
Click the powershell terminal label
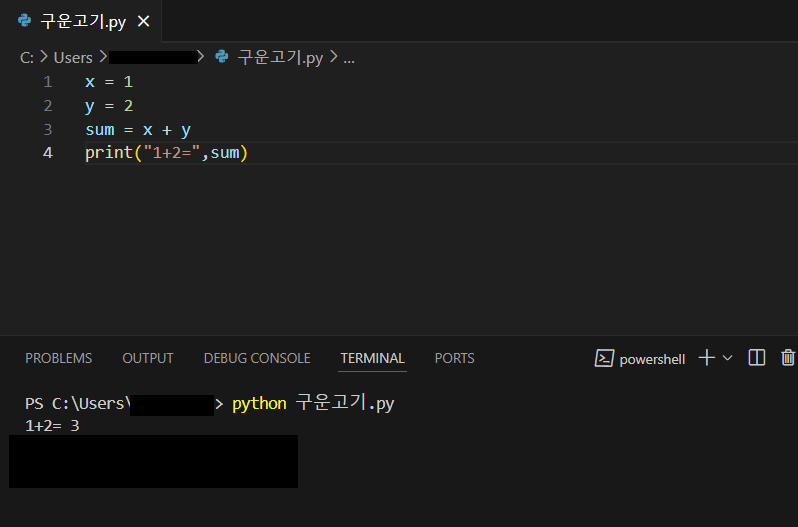coord(652,360)
